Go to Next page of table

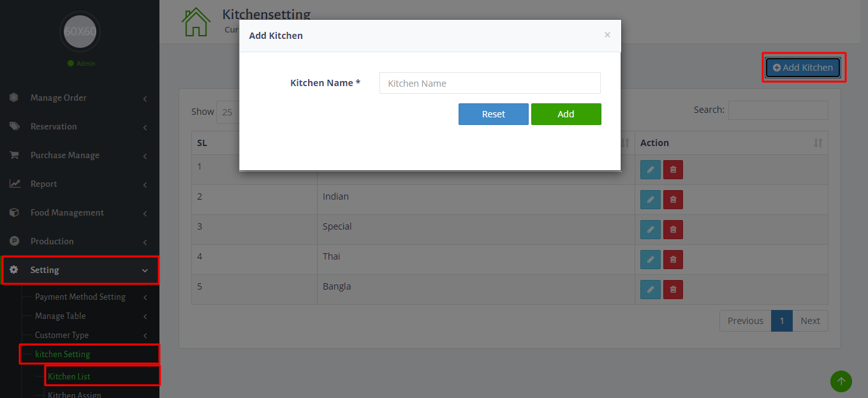point(810,321)
